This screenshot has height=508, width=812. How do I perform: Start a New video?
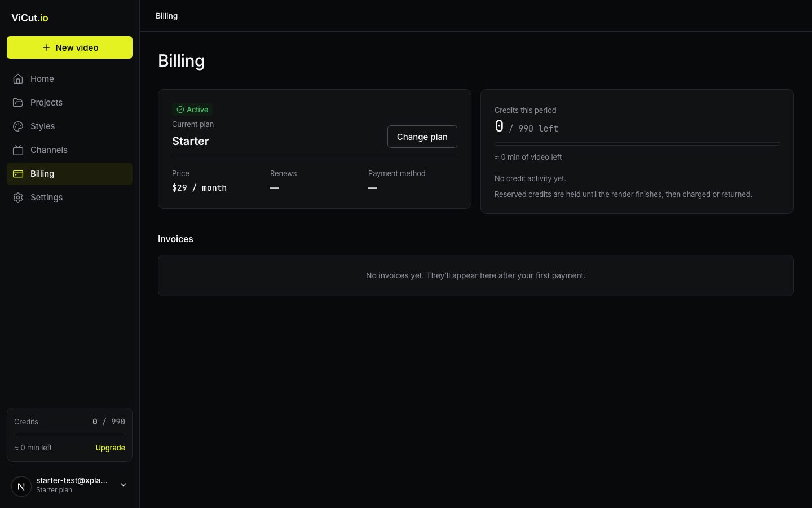(69, 47)
